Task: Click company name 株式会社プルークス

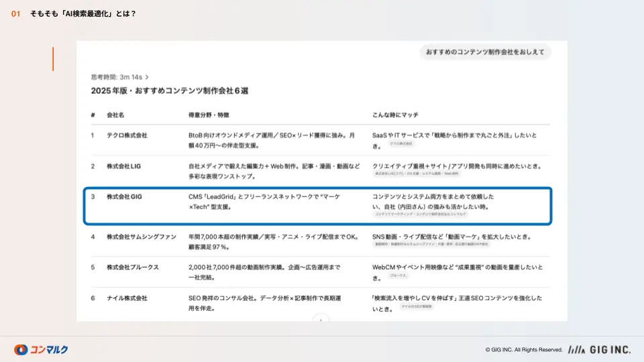Action: (133, 267)
